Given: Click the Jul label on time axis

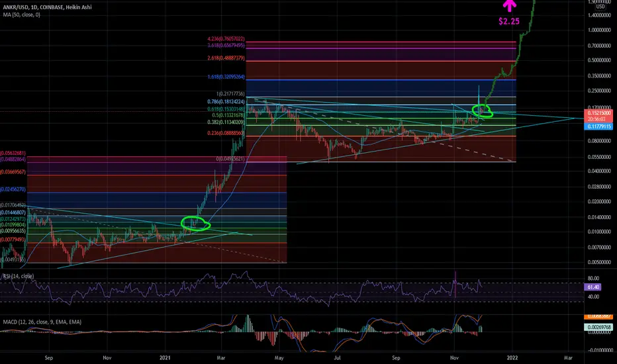Looking at the screenshot, I should click(337, 357).
